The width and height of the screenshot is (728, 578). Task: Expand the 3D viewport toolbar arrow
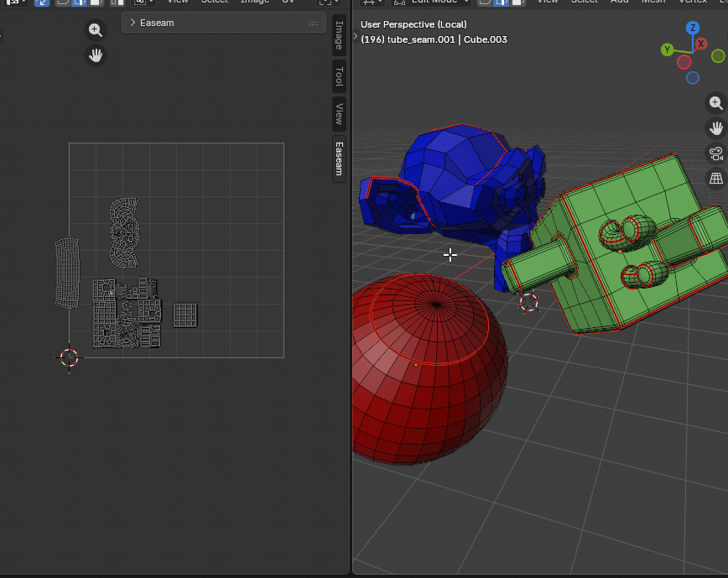coord(356,36)
